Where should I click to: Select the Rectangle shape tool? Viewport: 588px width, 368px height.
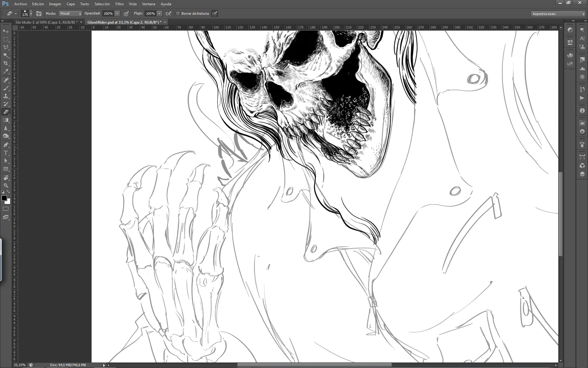pos(6,169)
